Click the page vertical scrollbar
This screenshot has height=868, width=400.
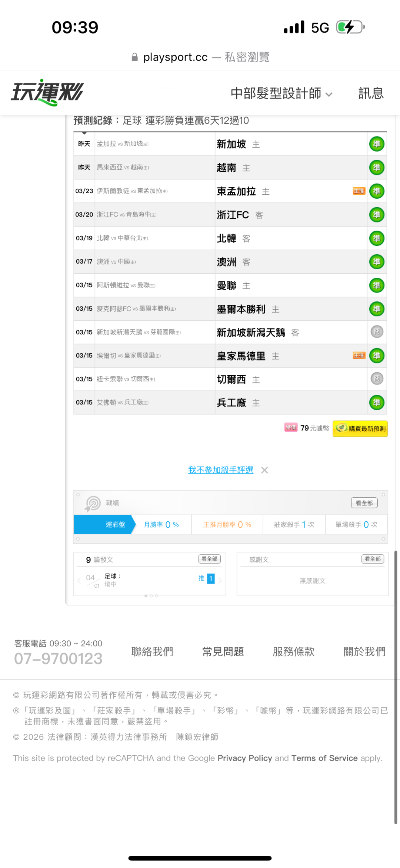396,687
